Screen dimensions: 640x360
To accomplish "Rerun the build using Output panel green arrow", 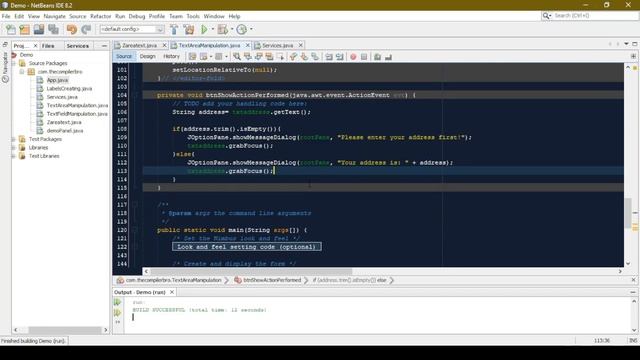I will tap(118, 302).
